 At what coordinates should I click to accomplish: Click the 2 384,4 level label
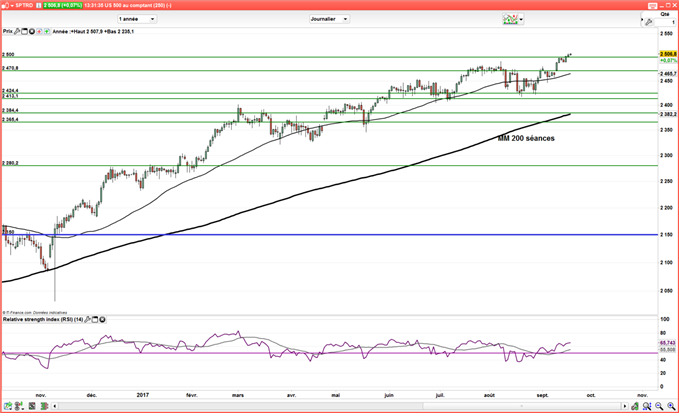(10, 110)
